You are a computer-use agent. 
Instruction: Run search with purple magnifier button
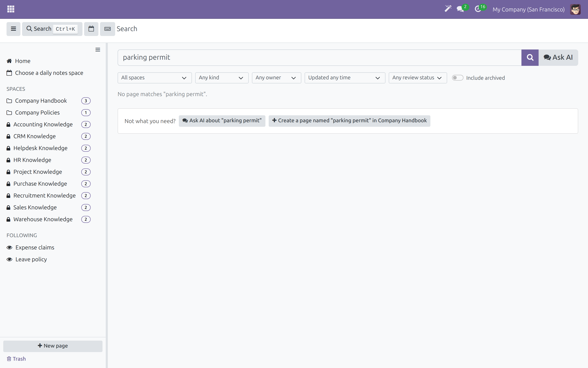pos(530,57)
